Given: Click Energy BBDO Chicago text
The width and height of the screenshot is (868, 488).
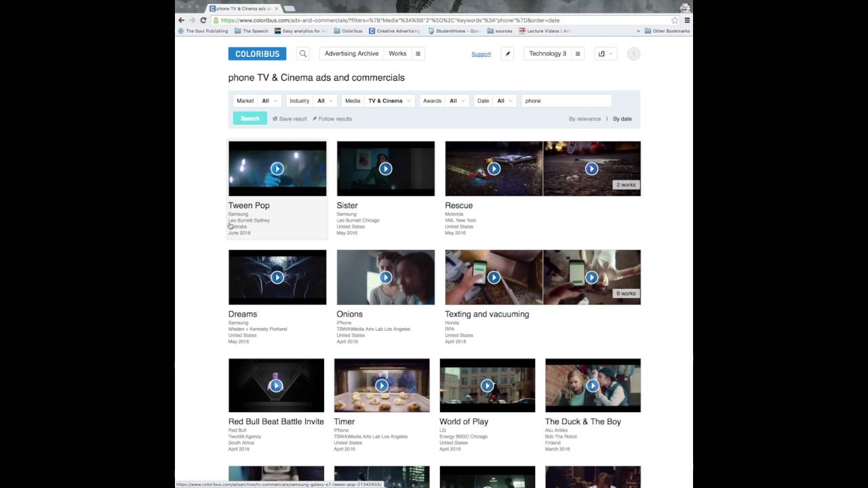Looking at the screenshot, I should (464, 436).
